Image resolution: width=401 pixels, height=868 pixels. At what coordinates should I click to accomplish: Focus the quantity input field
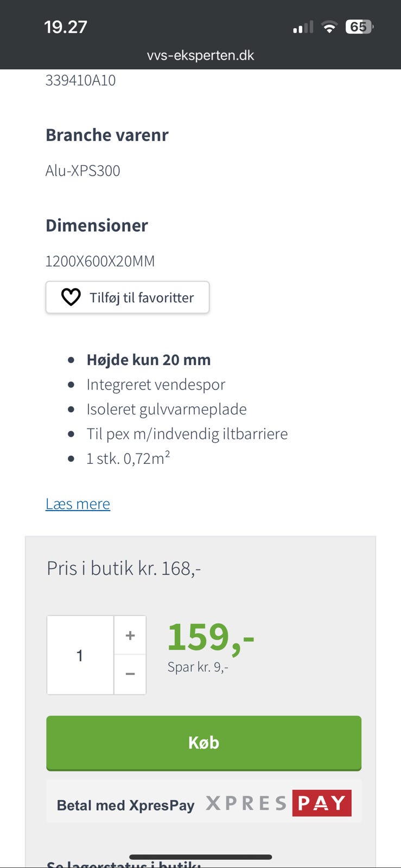pyautogui.click(x=80, y=655)
